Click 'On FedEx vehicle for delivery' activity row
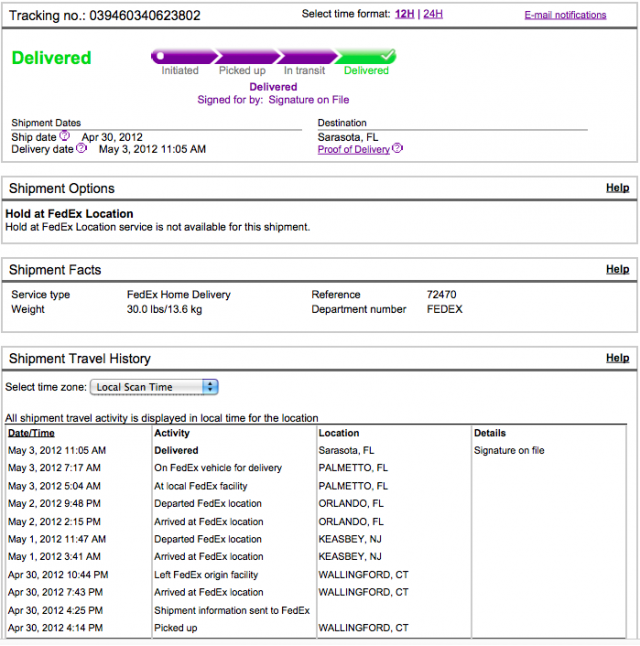Viewport: 640px width, 646px height. (x=218, y=468)
